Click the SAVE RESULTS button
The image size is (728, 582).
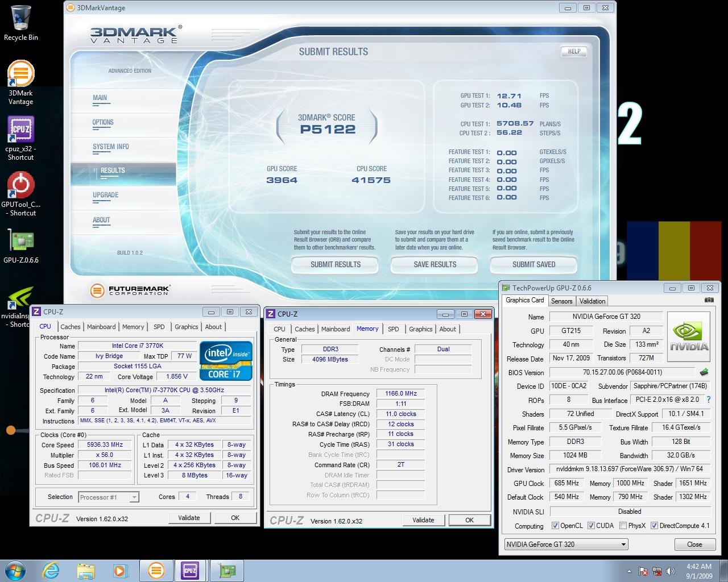(x=435, y=264)
